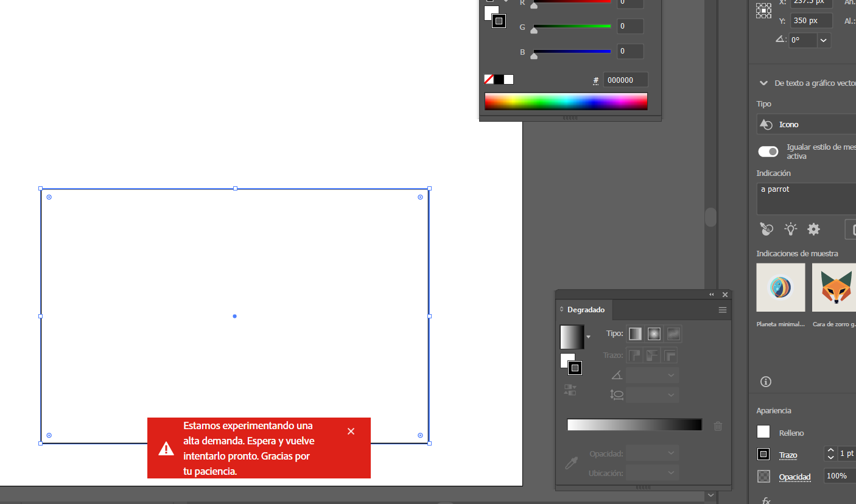Screen dimensions: 856x504
Task: Click the lightbulb suggestion icon
Action: coord(790,229)
